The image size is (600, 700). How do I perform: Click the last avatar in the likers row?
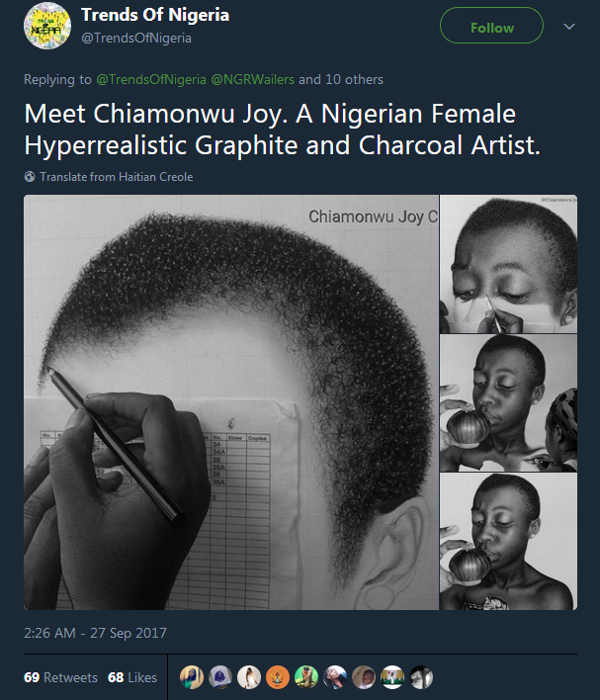422,677
